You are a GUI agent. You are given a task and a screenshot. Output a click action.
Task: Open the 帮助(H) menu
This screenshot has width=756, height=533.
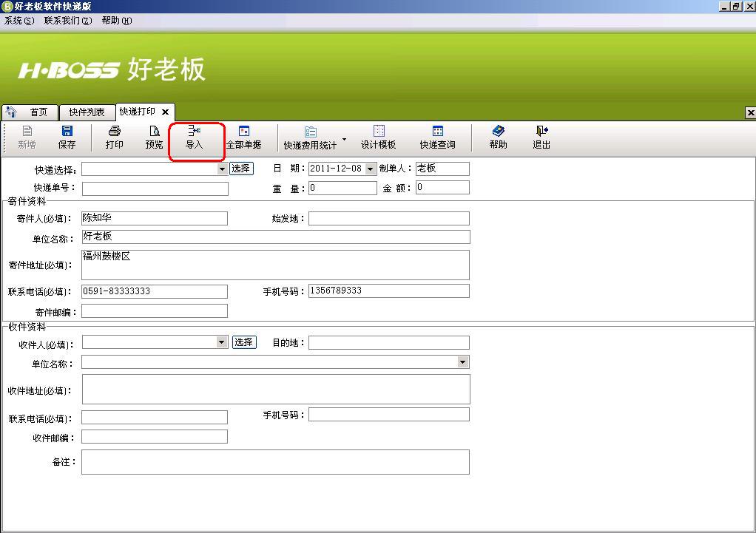click(x=117, y=21)
